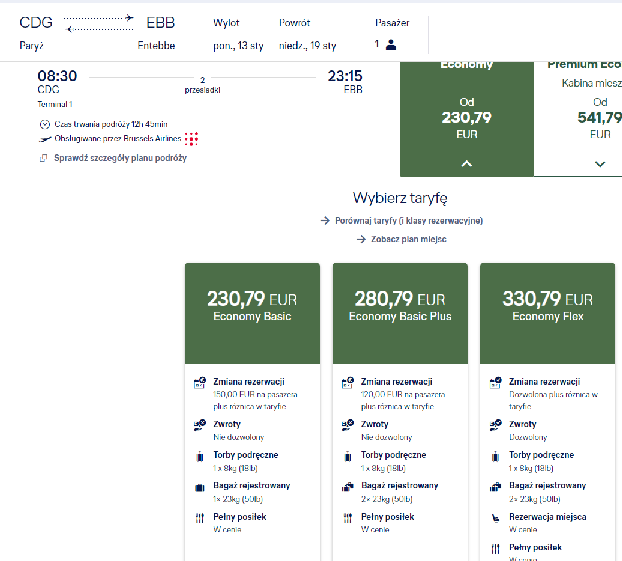Screen dimensions: 622x561
Task: Click the round-trip arrows between CDG and EBB
Action: tap(99, 23)
